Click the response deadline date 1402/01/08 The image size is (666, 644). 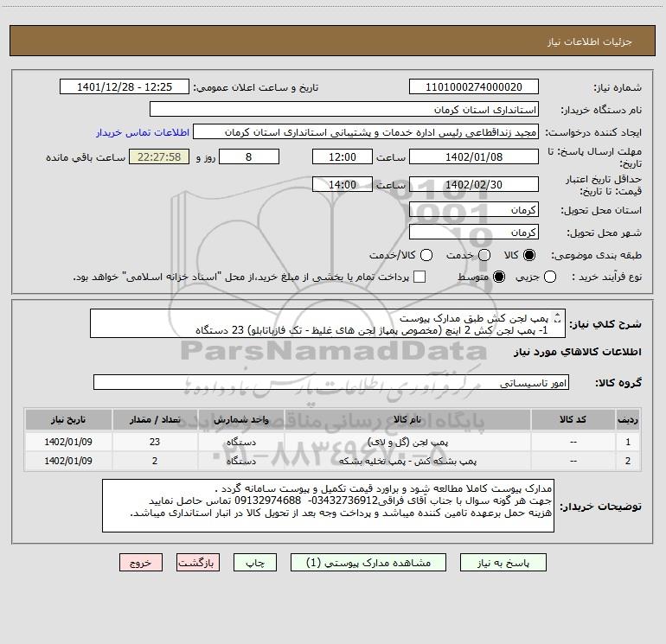coord(474,156)
